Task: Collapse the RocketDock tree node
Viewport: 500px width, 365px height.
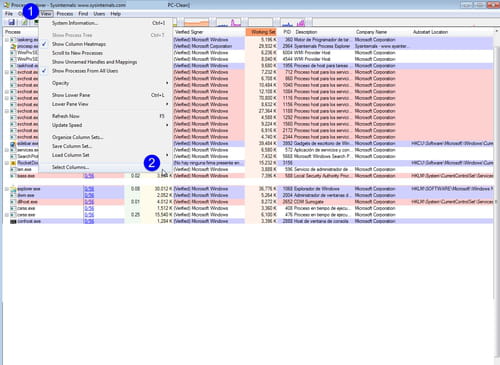Action: tap(7, 163)
